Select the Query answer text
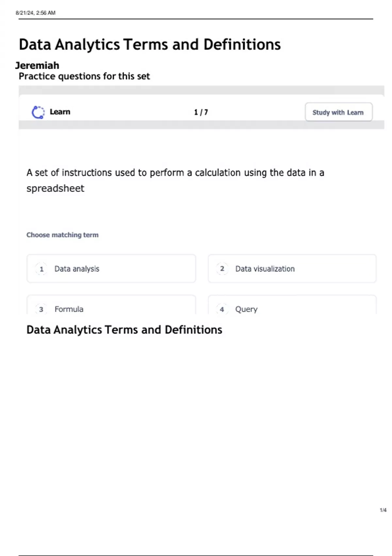 pyautogui.click(x=246, y=309)
